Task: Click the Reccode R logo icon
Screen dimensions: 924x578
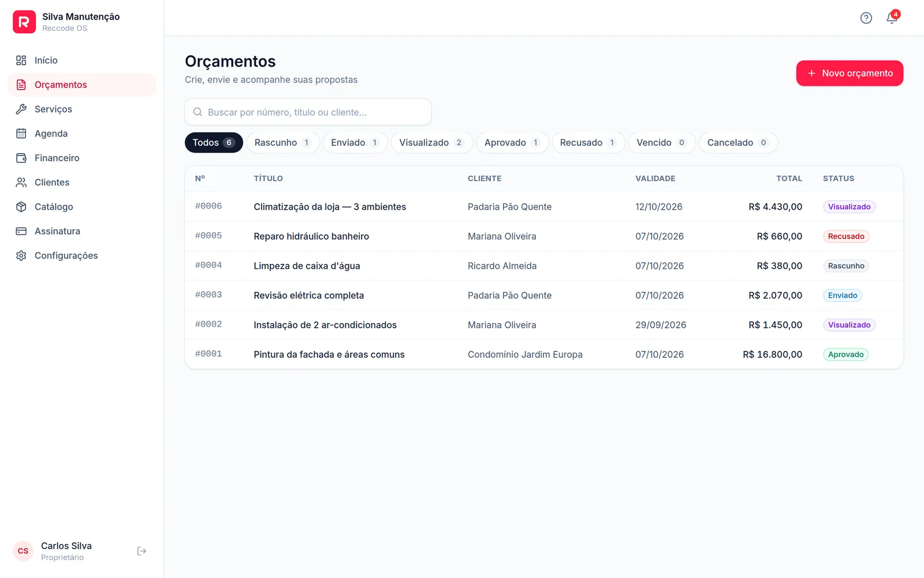Action: tap(24, 22)
